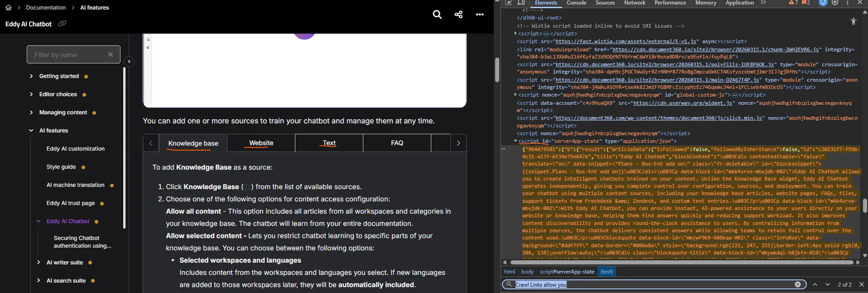
Task: Collapse the serverApp-state script node triangle
Action: [x=516, y=141]
